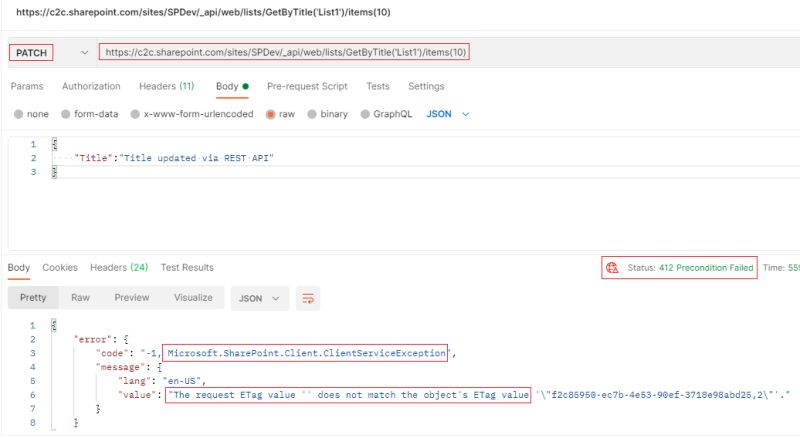Open the request Headers (11) tab

pos(167,86)
